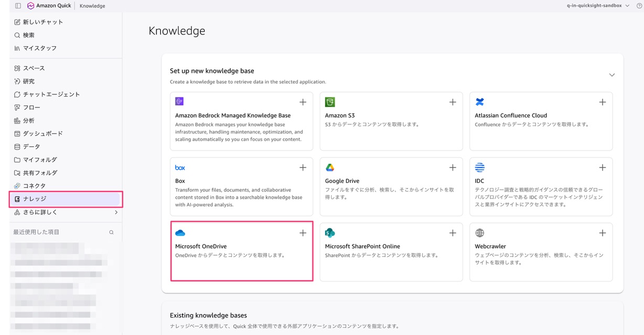Add Atlassian Confluence Cloud with plus

click(x=603, y=102)
